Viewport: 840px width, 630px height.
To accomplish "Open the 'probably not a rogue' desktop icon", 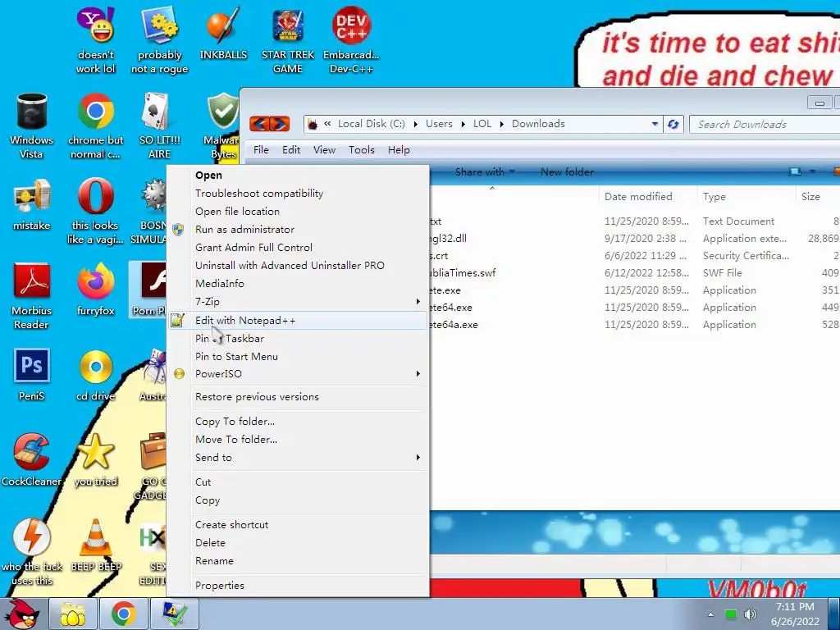I will pyautogui.click(x=160, y=40).
